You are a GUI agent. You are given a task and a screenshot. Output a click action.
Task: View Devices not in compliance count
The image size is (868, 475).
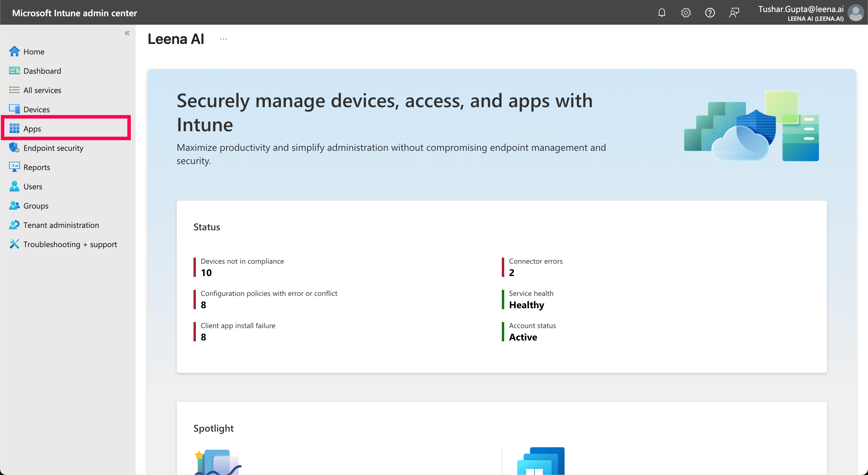[x=242, y=267]
